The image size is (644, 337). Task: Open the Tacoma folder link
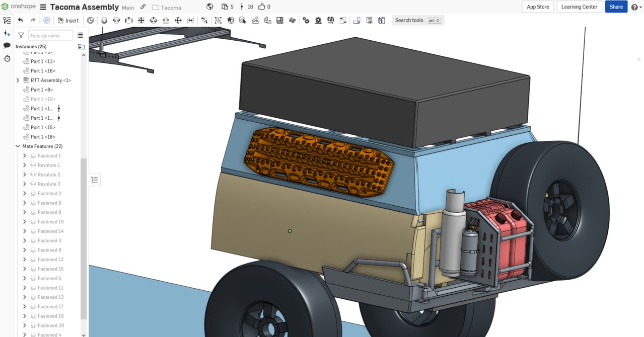pyautogui.click(x=167, y=8)
